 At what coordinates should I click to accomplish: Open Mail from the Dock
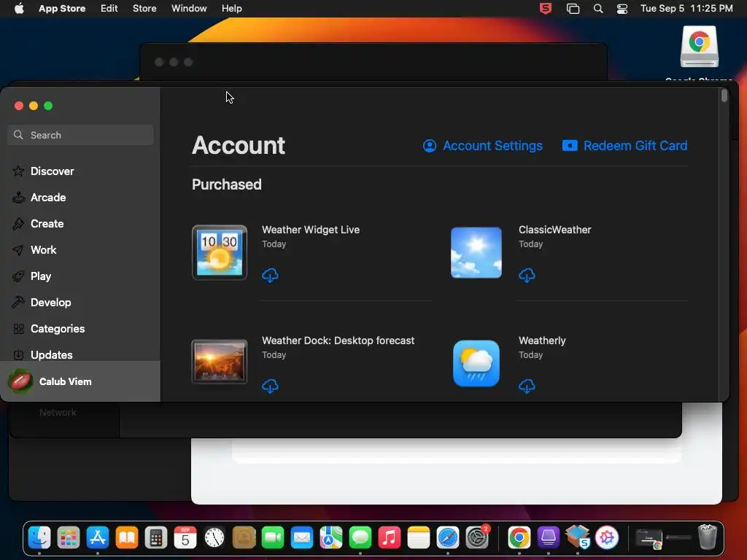tap(302, 537)
